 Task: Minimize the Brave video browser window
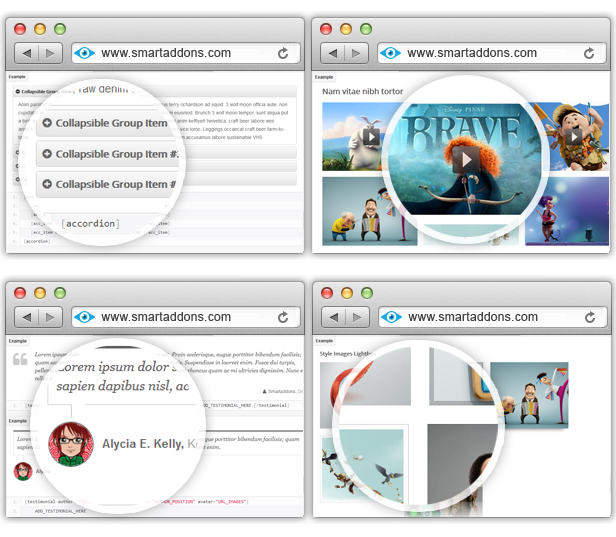point(346,29)
